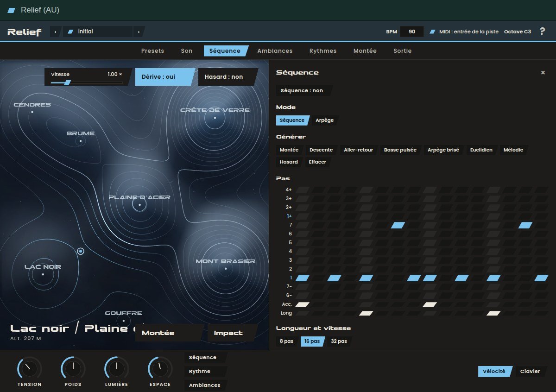The height and width of the screenshot is (392, 556).
Task: Open the Rythmes tab
Action: click(323, 51)
